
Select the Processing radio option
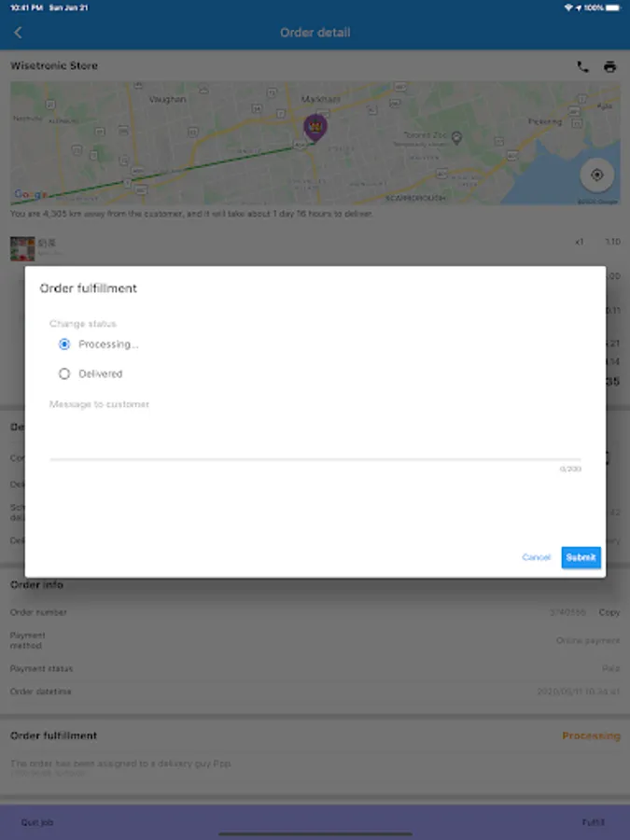(x=64, y=344)
